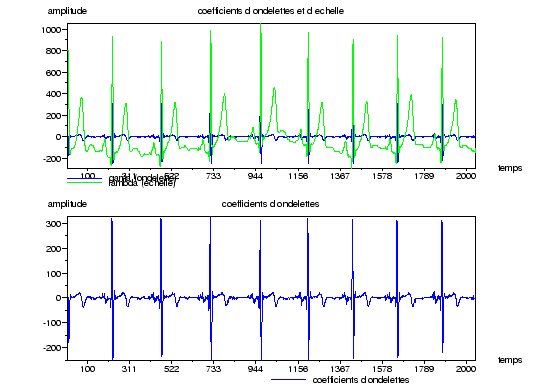This screenshot has width=544, height=385.
Task: Click y-axis value 200 on lower chart
Action: (53, 249)
